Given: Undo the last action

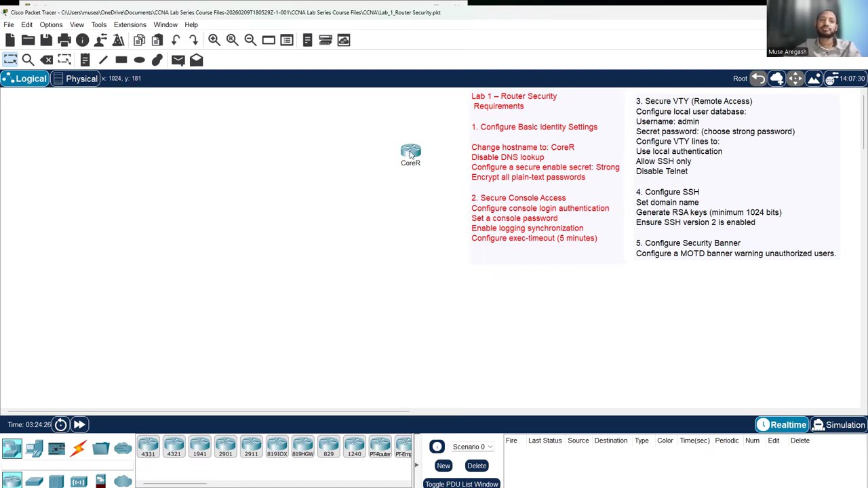Looking at the screenshot, I should point(176,40).
